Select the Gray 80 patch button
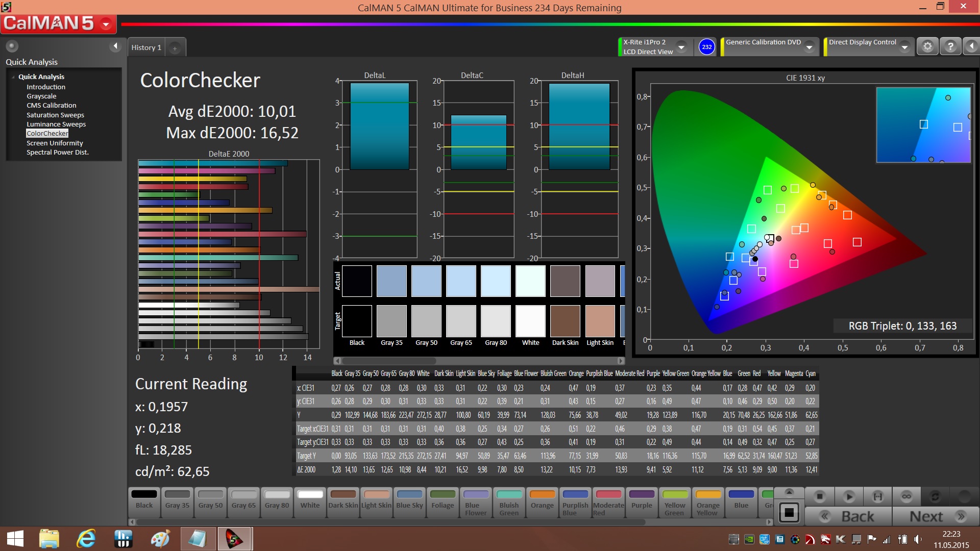 pos(277,503)
